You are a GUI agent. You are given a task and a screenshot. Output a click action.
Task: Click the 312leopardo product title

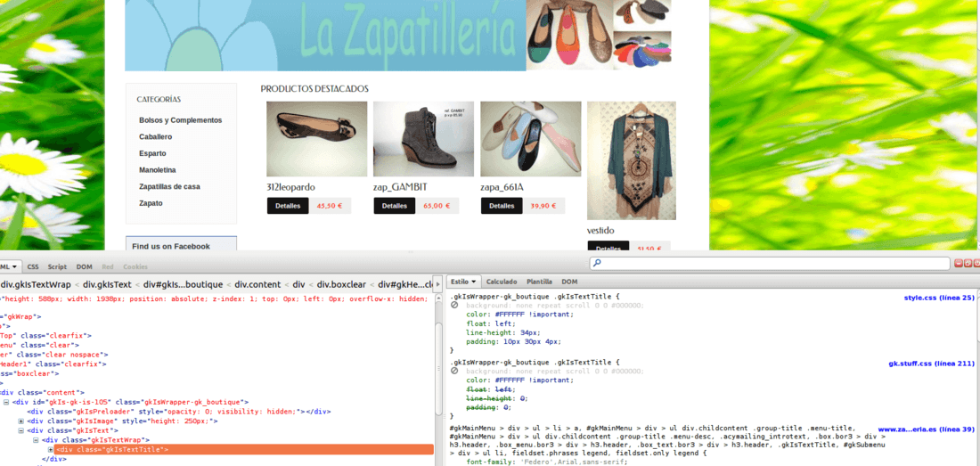click(290, 187)
